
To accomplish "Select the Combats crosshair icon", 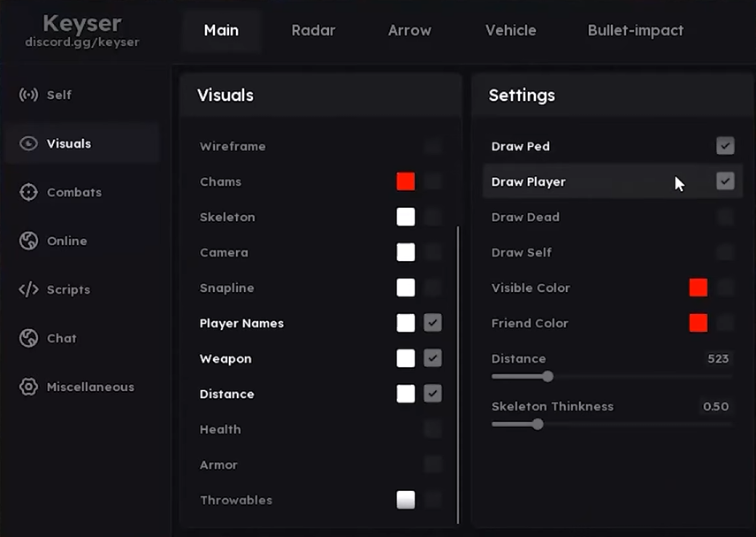I will tap(28, 192).
